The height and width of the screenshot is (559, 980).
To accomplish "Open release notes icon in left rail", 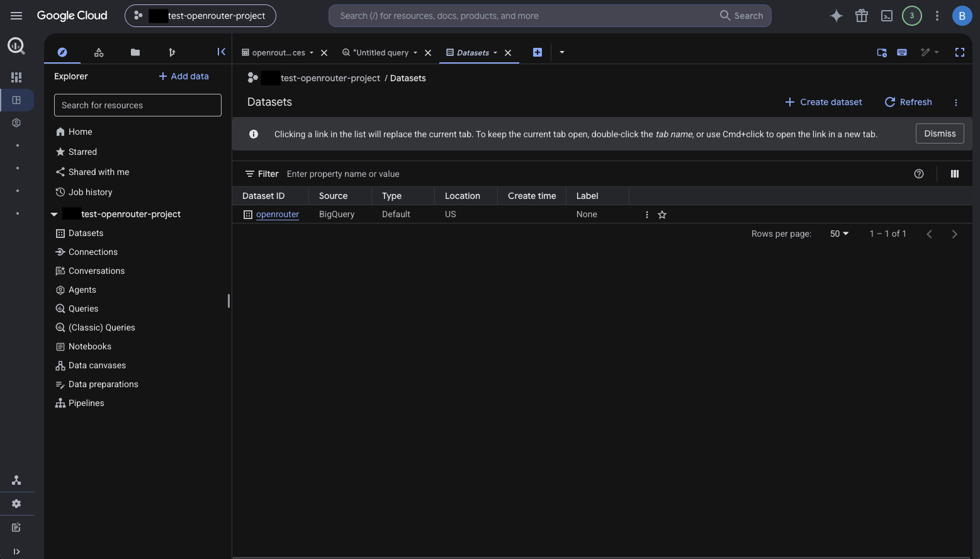I will point(16,528).
